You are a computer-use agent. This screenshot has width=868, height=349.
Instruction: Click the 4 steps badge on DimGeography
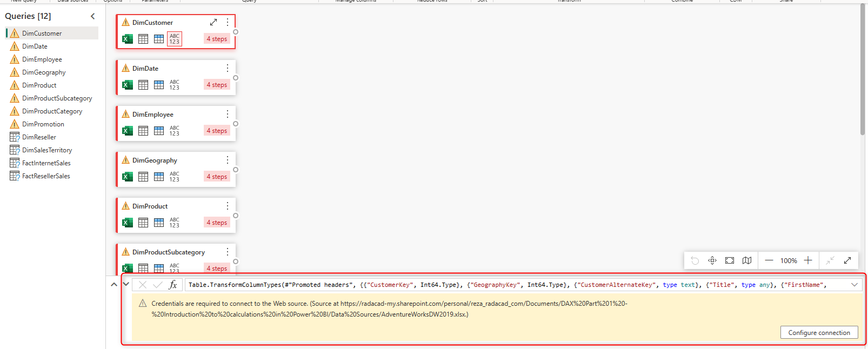pyautogui.click(x=217, y=177)
